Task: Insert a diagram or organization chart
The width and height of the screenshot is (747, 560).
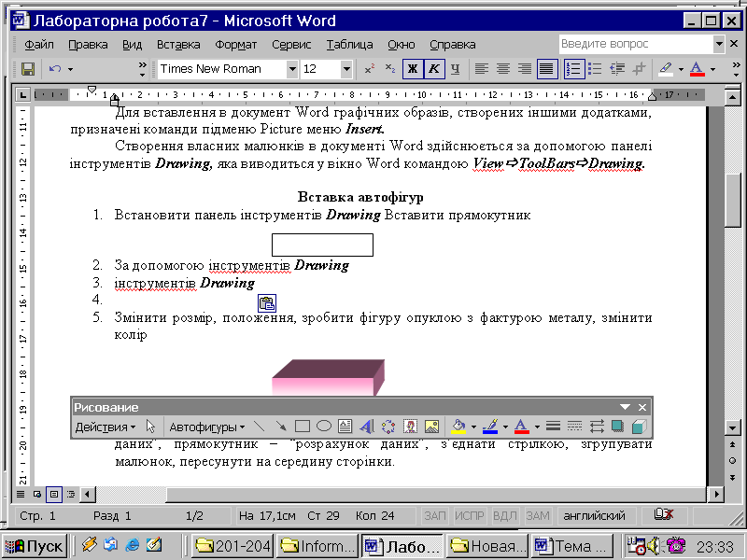Action: tap(388, 427)
